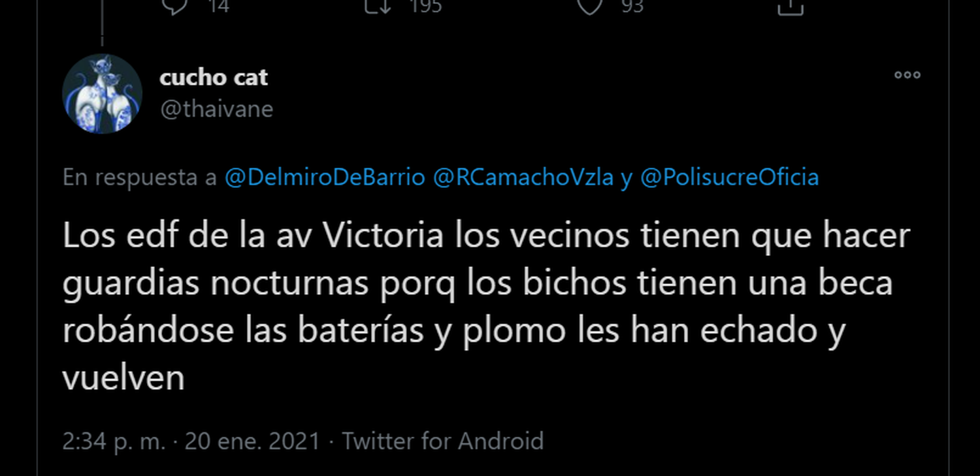Image resolution: width=980 pixels, height=476 pixels.
Task: Open the Twitter for Android source link
Action: click(443, 441)
